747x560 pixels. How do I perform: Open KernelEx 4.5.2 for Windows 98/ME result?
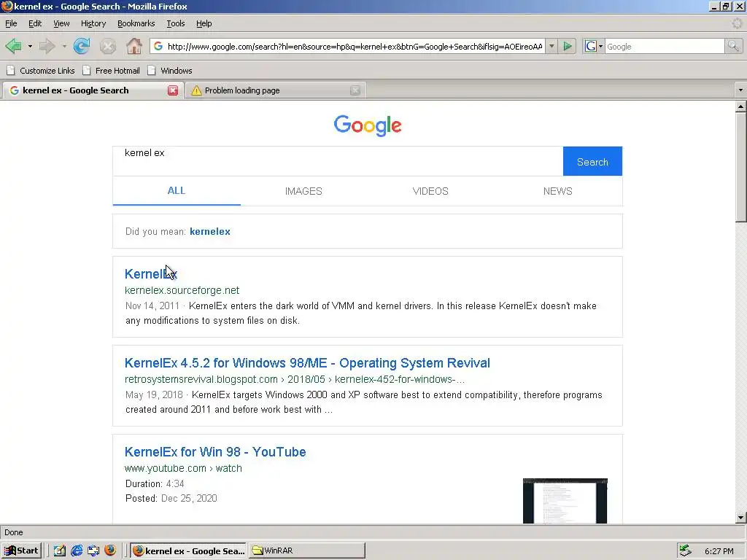307,363
